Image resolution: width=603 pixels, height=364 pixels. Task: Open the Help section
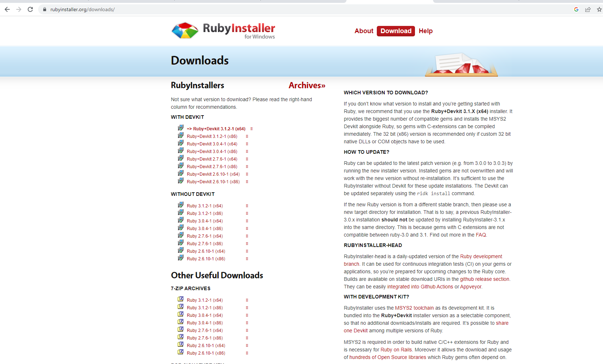(426, 31)
